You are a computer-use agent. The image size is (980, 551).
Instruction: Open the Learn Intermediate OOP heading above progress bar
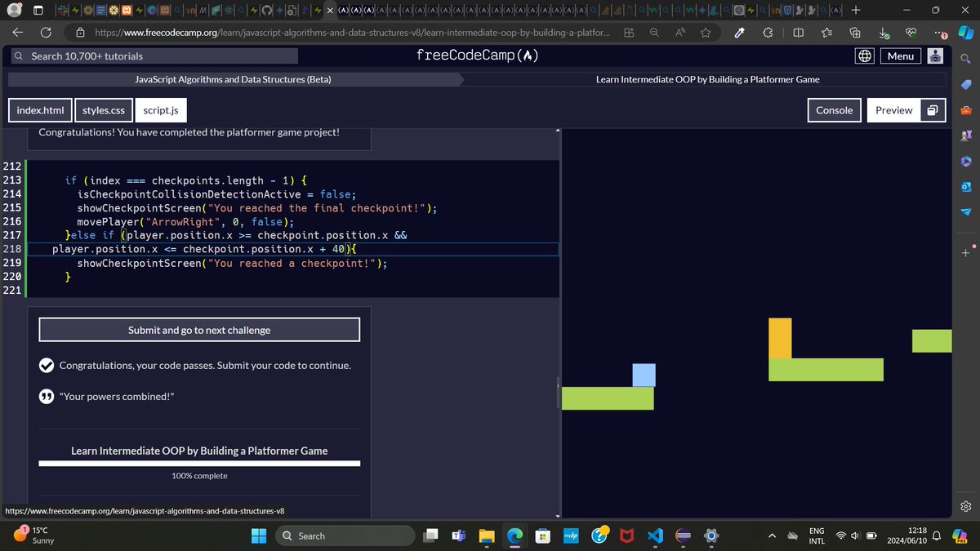[x=199, y=451]
